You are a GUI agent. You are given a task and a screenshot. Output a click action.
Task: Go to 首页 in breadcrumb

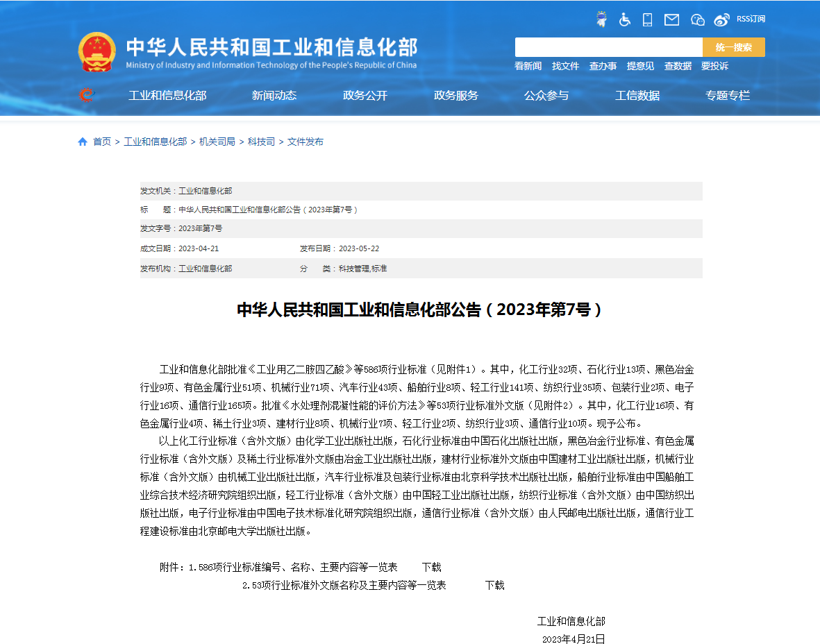(102, 142)
